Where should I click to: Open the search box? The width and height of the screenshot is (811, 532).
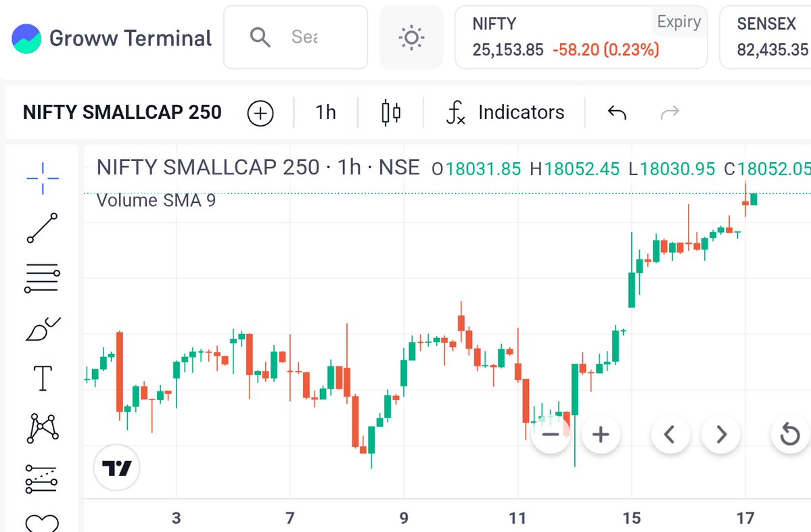coord(296,37)
